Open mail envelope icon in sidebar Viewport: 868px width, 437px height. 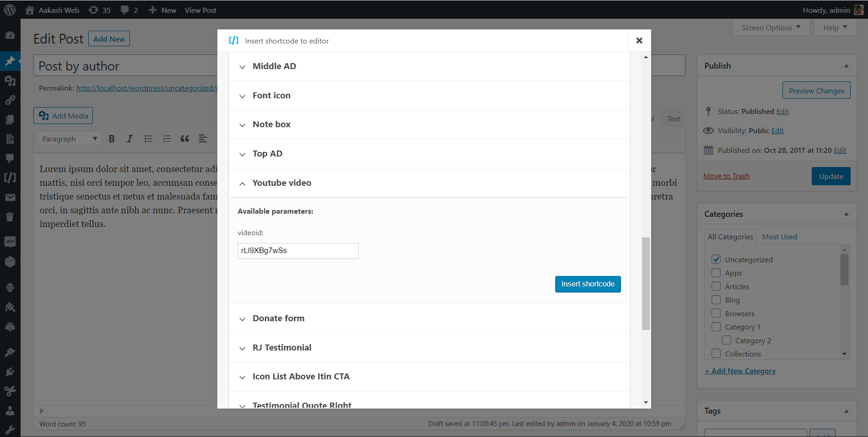[x=10, y=197]
